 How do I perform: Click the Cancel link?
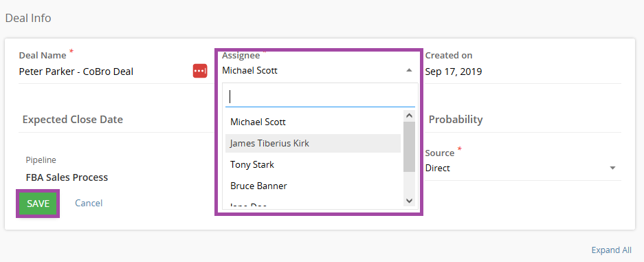pos(89,203)
